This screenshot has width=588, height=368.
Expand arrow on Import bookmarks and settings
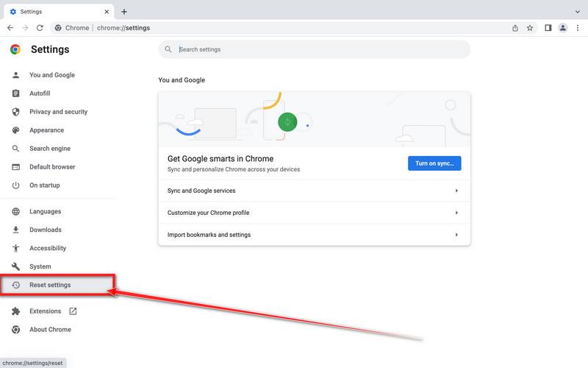(456, 235)
